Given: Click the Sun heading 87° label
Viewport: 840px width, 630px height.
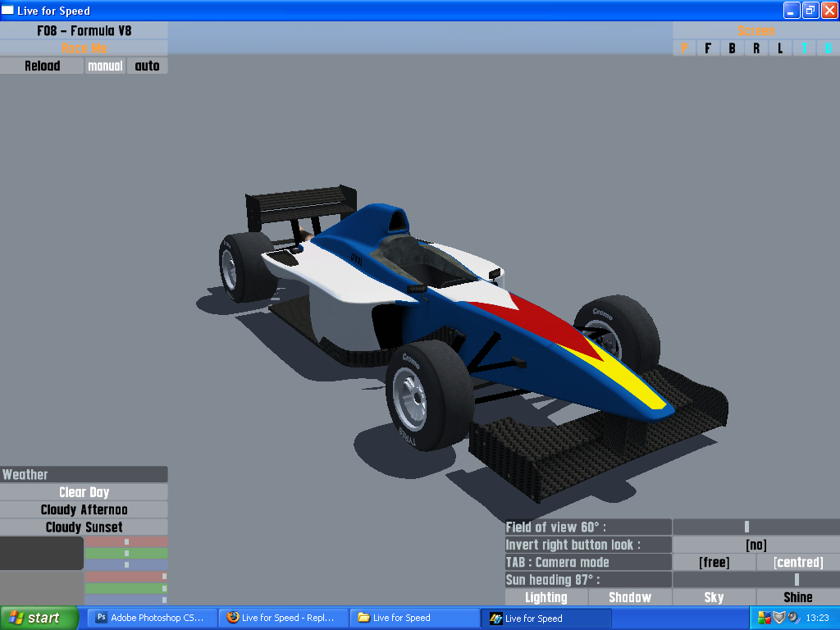Looking at the screenshot, I should pos(588,579).
